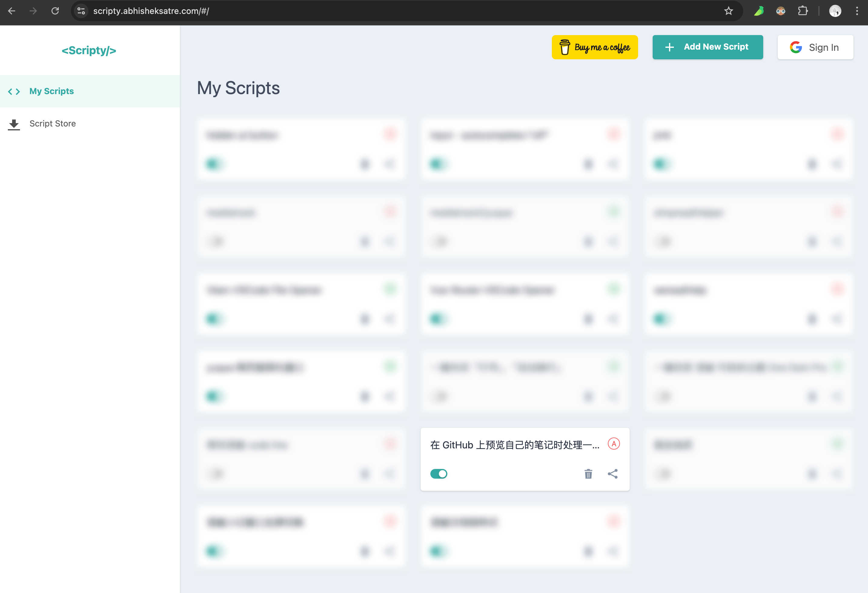Bookmark this page with the star icon

[x=728, y=11]
